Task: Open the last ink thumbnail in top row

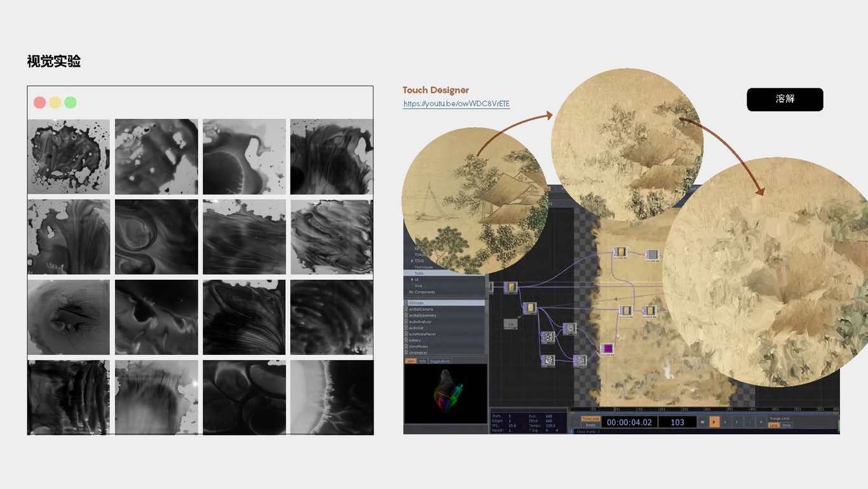Action: (332, 156)
